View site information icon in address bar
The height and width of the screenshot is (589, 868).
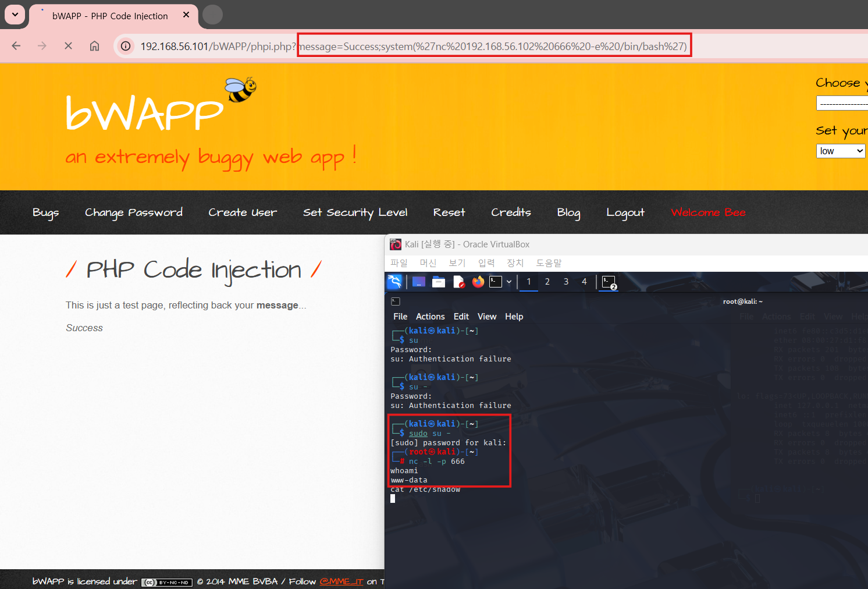click(126, 46)
